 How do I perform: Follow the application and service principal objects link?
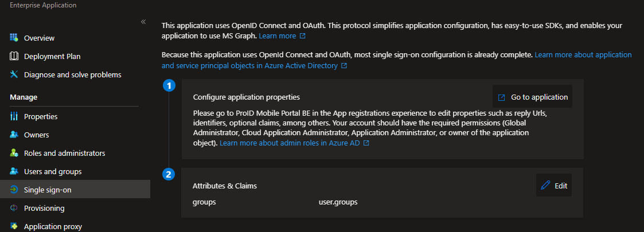coord(397,60)
